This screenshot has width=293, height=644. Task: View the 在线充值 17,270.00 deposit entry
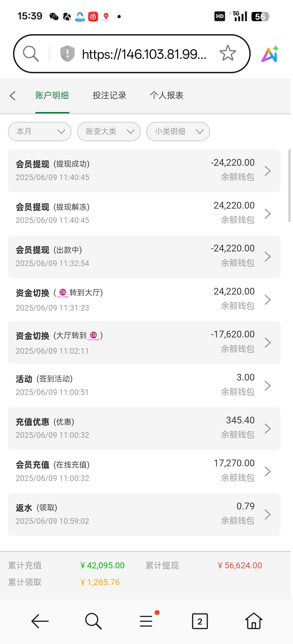point(144,471)
